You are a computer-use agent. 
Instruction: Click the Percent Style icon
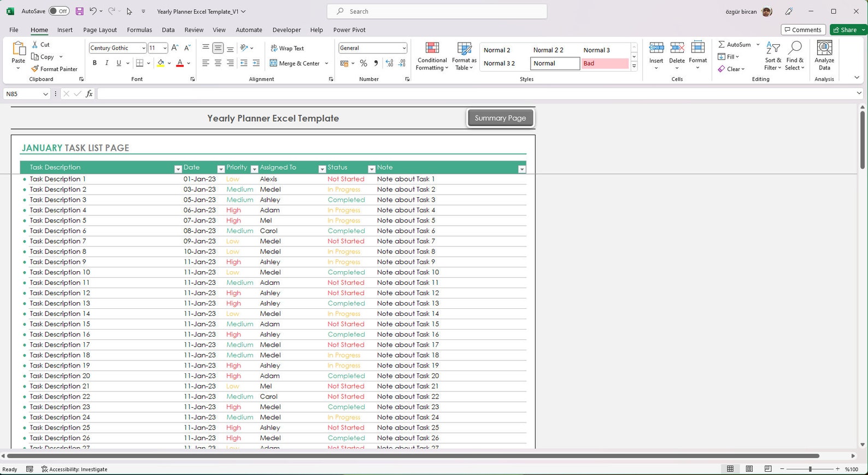point(363,63)
